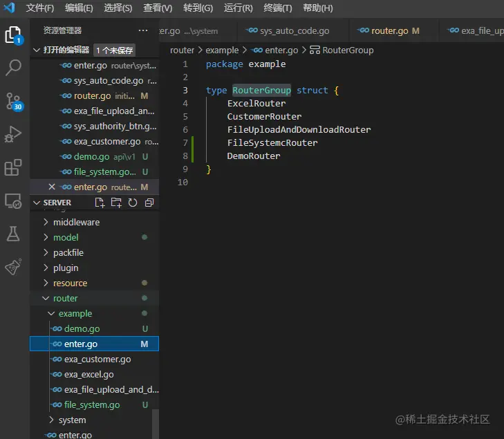Expand the packfile folder
The height and width of the screenshot is (439, 504).
pos(95,252)
